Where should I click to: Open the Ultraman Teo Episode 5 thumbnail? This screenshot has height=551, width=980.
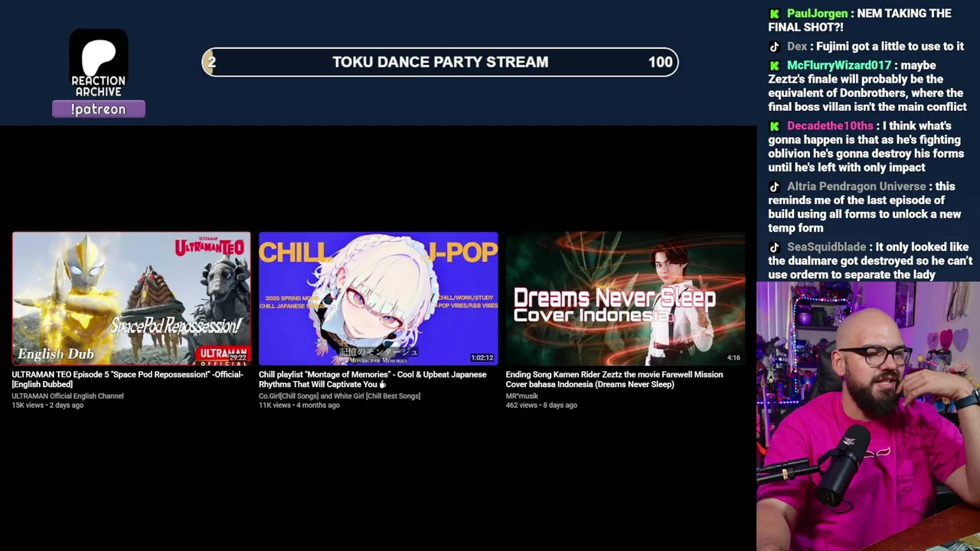[131, 298]
